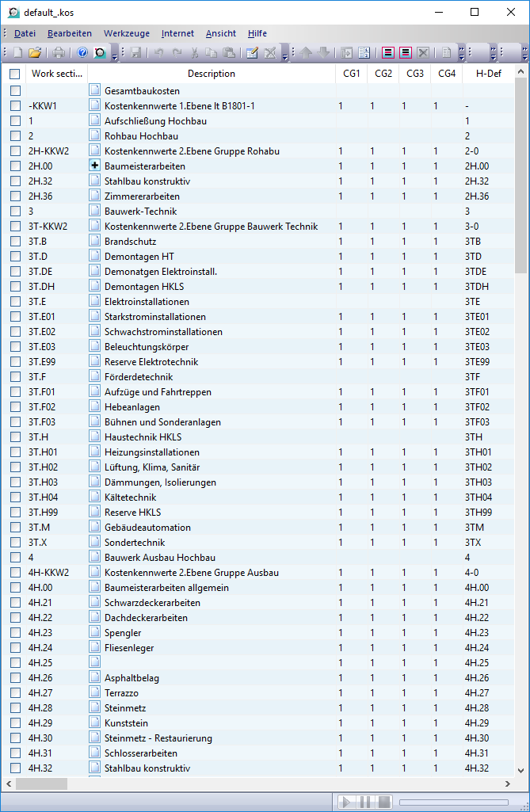Image resolution: width=530 pixels, height=812 pixels.
Task: Click the H-Def column header
Action: point(489,74)
